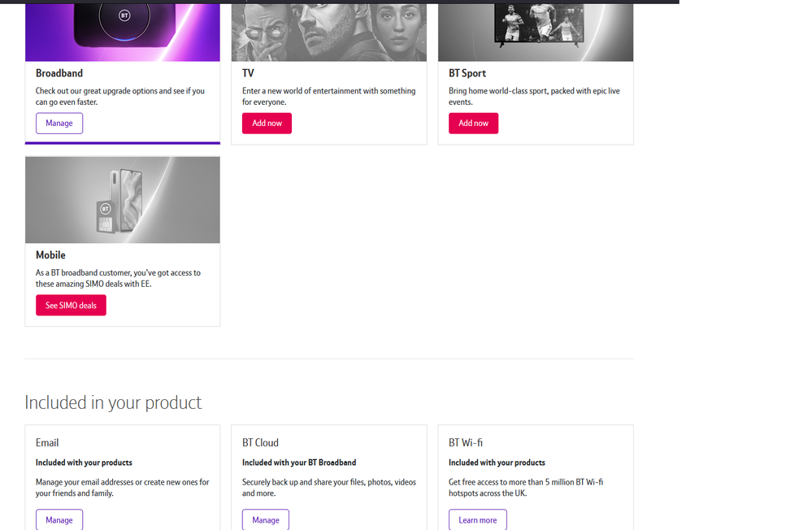Select the TV card heading

[249, 73]
